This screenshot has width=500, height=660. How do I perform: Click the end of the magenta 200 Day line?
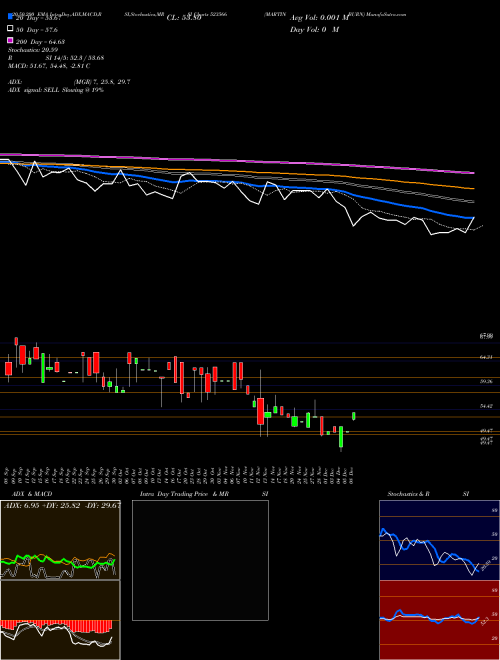tap(474, 173)
